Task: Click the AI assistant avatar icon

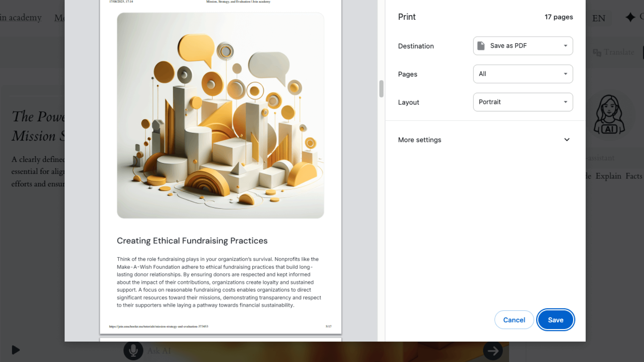Action: pos(609,115)
